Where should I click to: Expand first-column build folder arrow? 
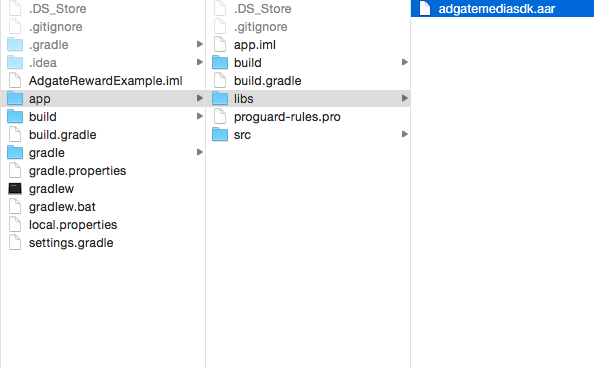[x=200, y=116]
